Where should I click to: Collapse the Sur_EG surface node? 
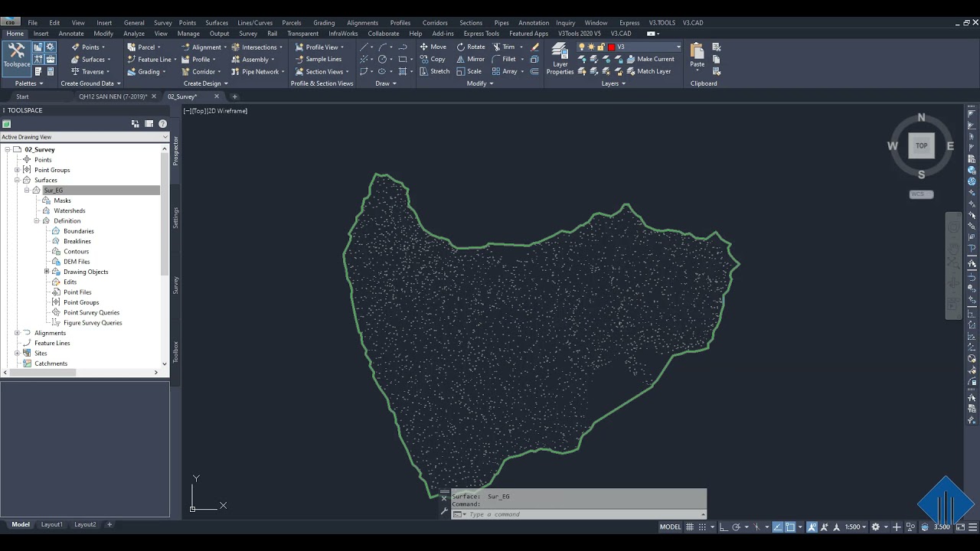pyautogui.click(x=26, y=190)
